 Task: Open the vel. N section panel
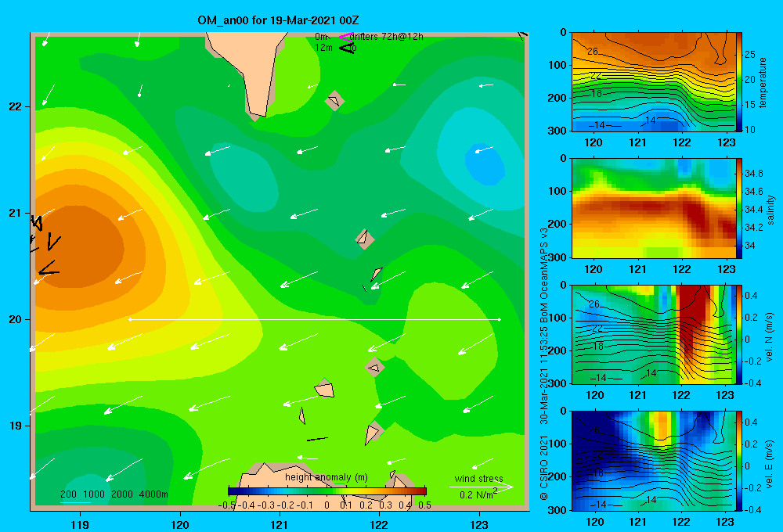(654, 334)
